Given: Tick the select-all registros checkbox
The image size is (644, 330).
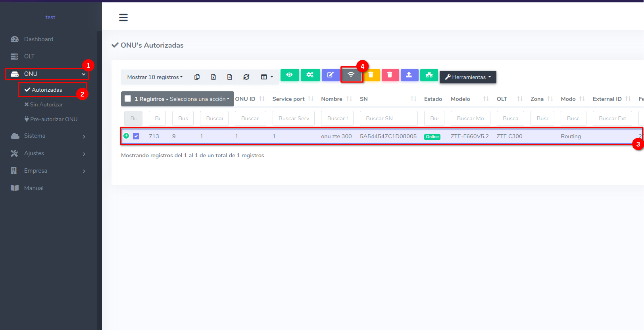Looking at the screenshot, I should (x=128, y=99).
